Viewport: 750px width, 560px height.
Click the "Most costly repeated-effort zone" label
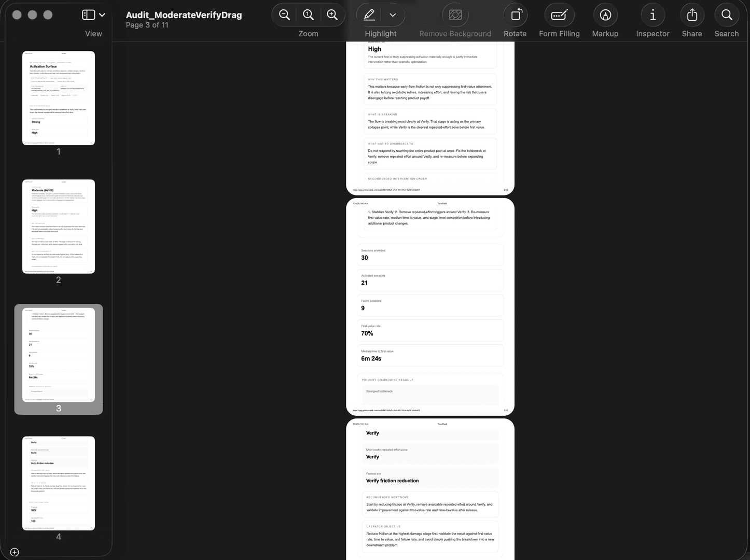click(x=387, y=450)
